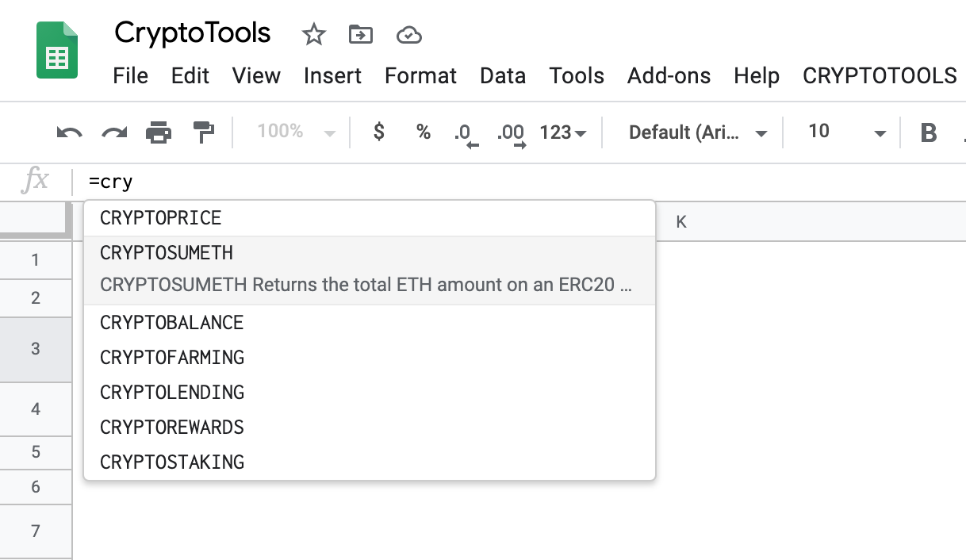Open the Insert menu
The width and height of the screenshot is (966, 560).
332,75
